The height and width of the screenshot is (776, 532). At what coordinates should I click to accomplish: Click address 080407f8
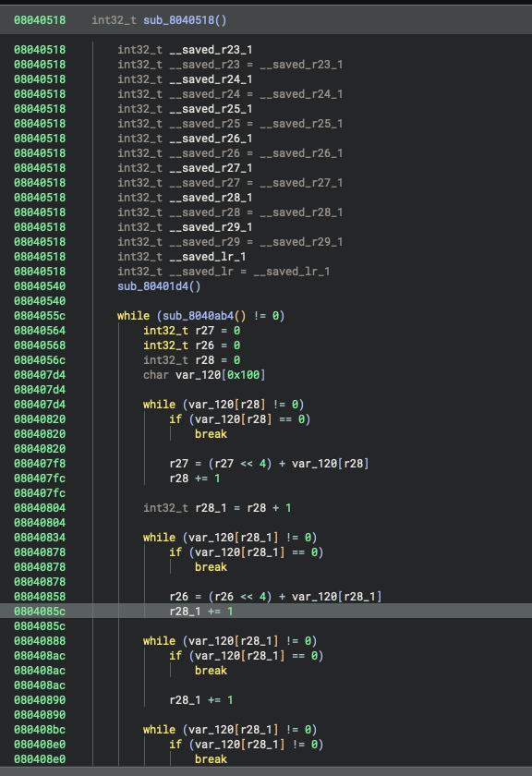pyautogui.click(x=40, y=464)
